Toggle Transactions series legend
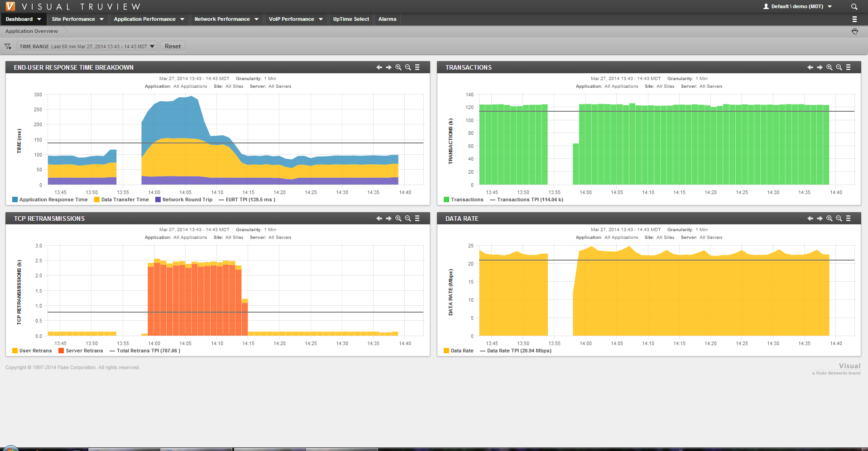This screenshot has height=451, width=868. pos(464,199)
